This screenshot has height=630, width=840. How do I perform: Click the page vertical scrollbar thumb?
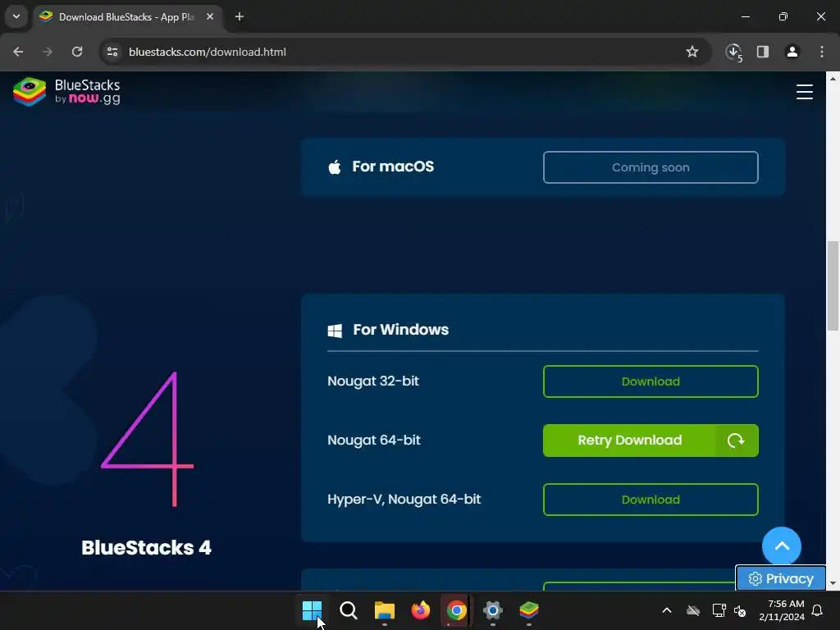click(x=833, y=285)
